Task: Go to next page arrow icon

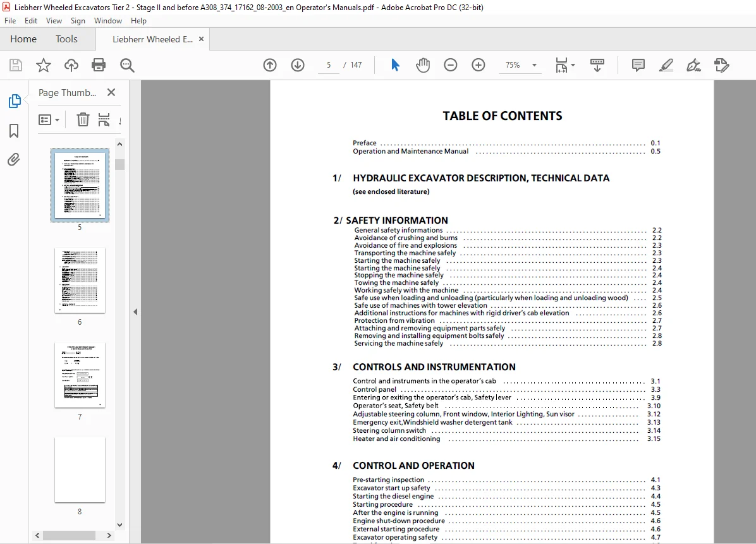Action: click(298, 65)
